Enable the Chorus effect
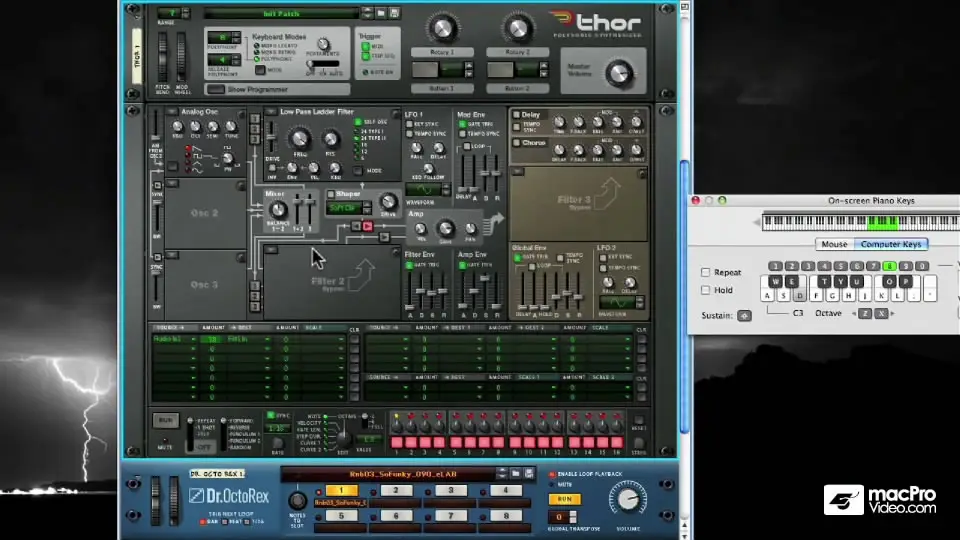960x540 pixels. pyautogui.click(x=517, y=143)
